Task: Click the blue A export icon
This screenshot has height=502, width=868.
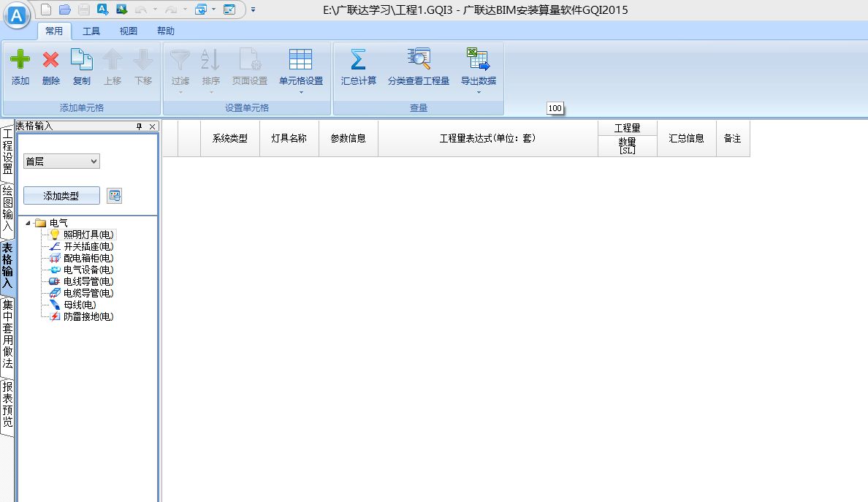Action: tap(103, 9)
